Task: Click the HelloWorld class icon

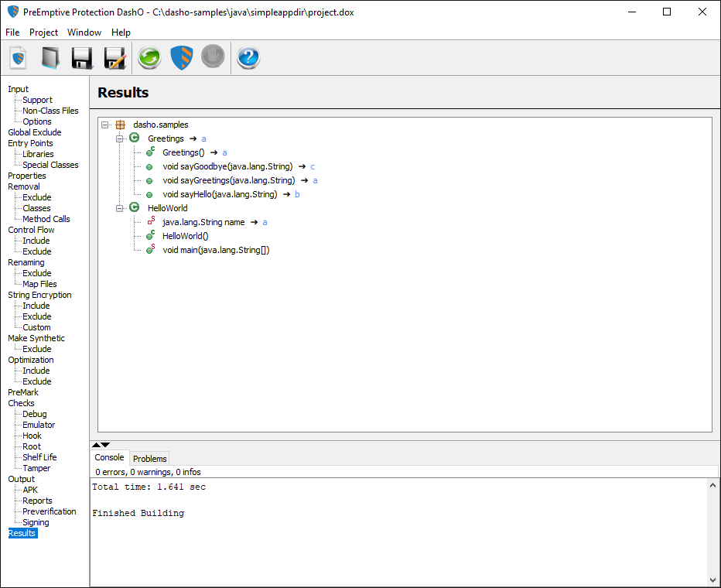Action: (x=135, y=207)
